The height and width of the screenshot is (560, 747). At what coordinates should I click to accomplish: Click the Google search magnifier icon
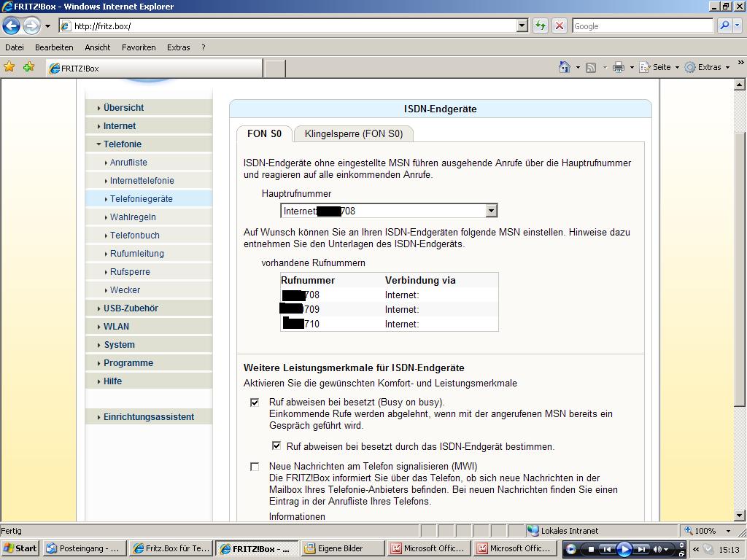pyautogui.click(x=724, y=26)
